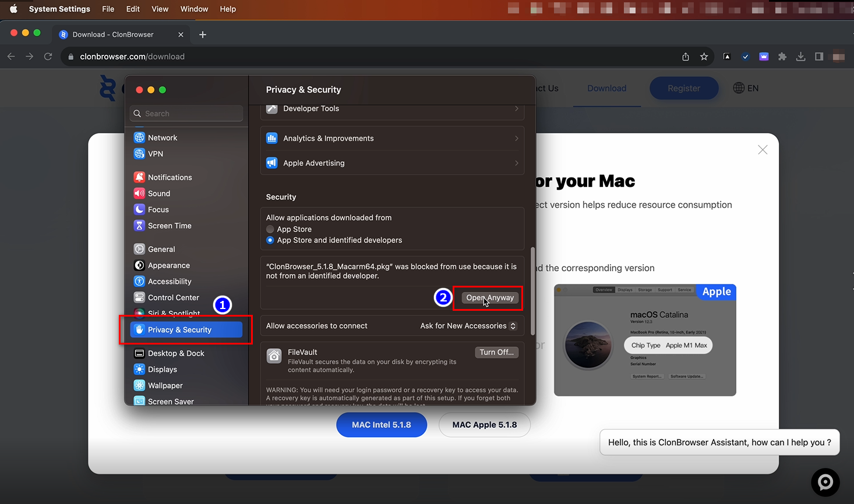Click the browser reload icon
This screenshot has width=854, height=504.
point(48,56)
